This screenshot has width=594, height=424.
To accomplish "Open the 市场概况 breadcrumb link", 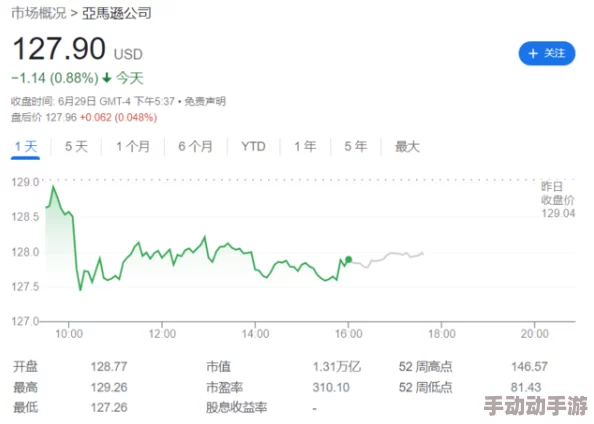I will pos(39,13).
